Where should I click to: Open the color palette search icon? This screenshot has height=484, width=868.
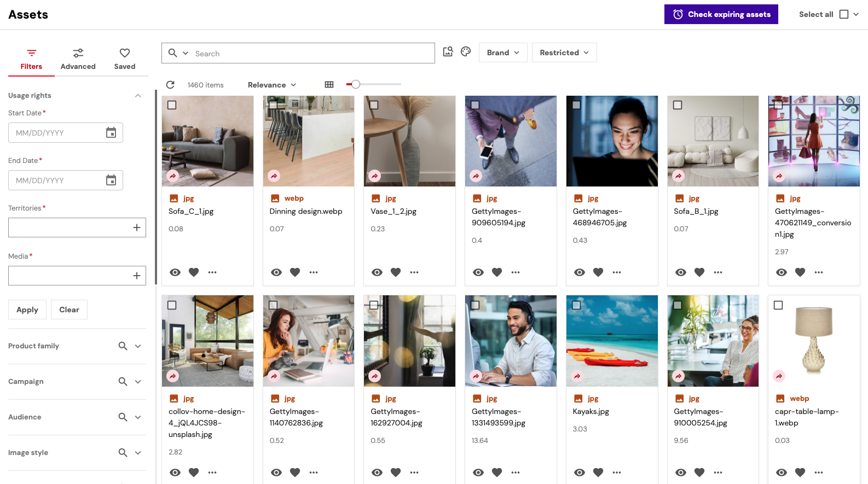point(466,52)
